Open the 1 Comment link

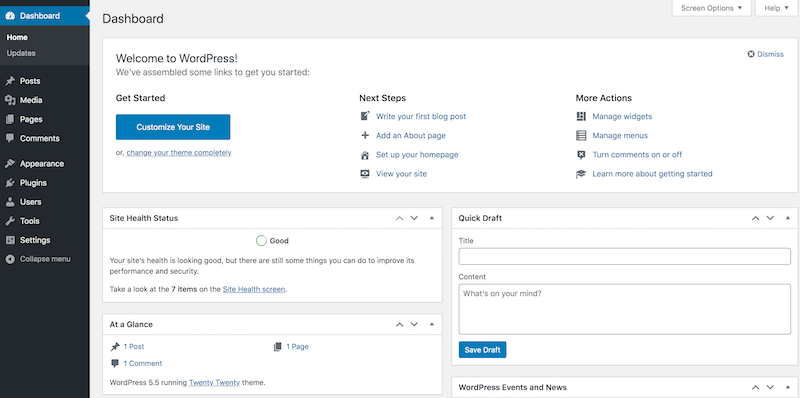[x=143, y=363]
